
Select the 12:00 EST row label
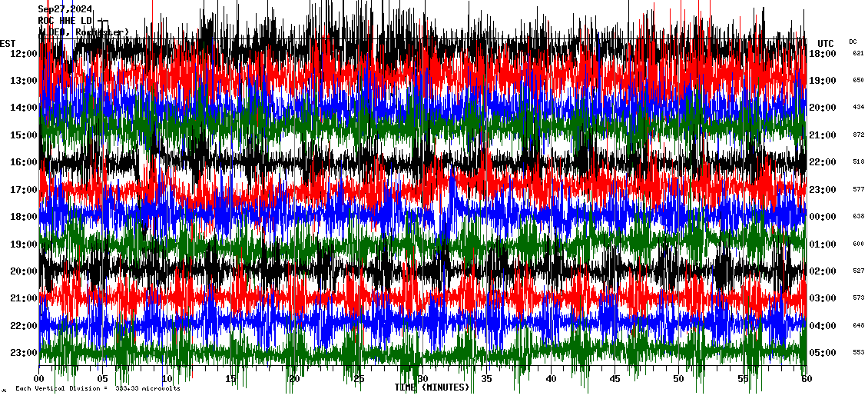click(24, 53)
